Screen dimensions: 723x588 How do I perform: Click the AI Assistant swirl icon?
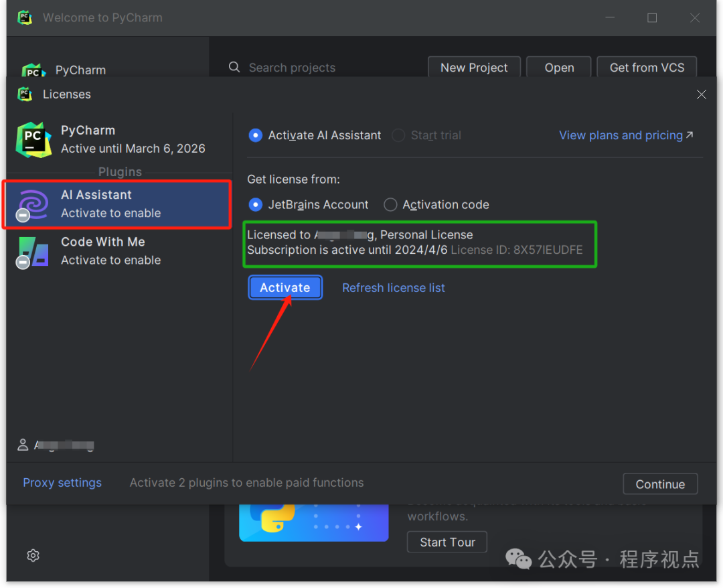[33, 204]
